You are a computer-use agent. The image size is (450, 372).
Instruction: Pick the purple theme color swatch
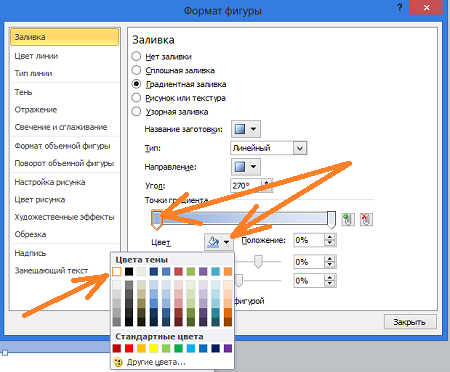203,272
